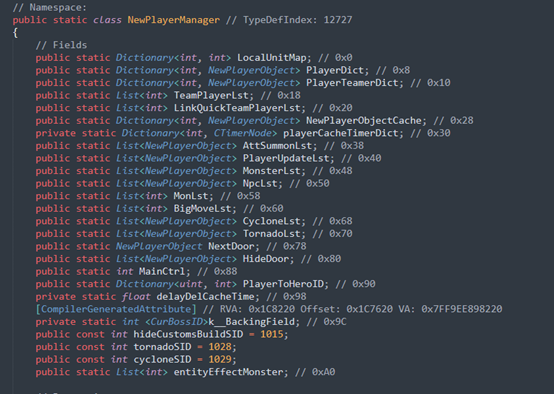Click the PlayerToHeroID dictionary field
Image resolution: width=554 pixels, height=394 pixels.
283,284
